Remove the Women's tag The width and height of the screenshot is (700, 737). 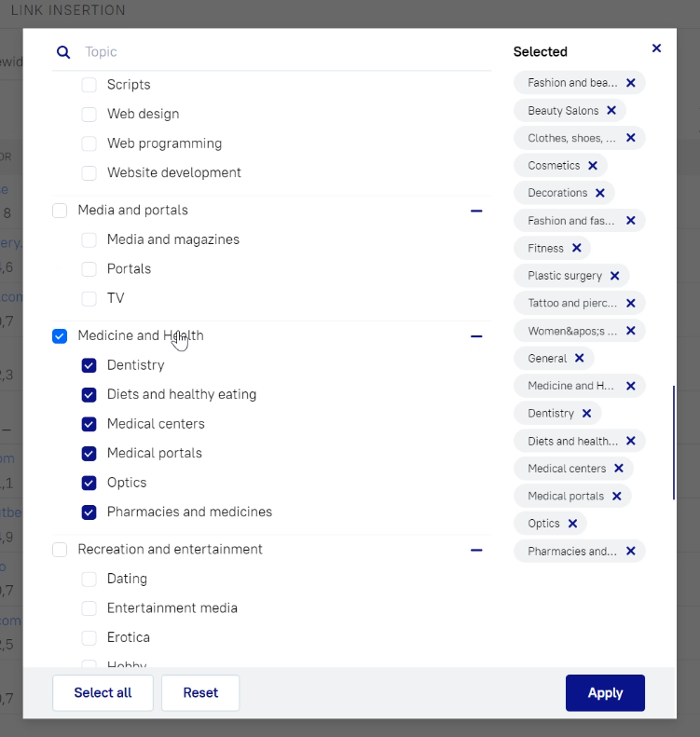pyautogui.click(x=631, y=331)
